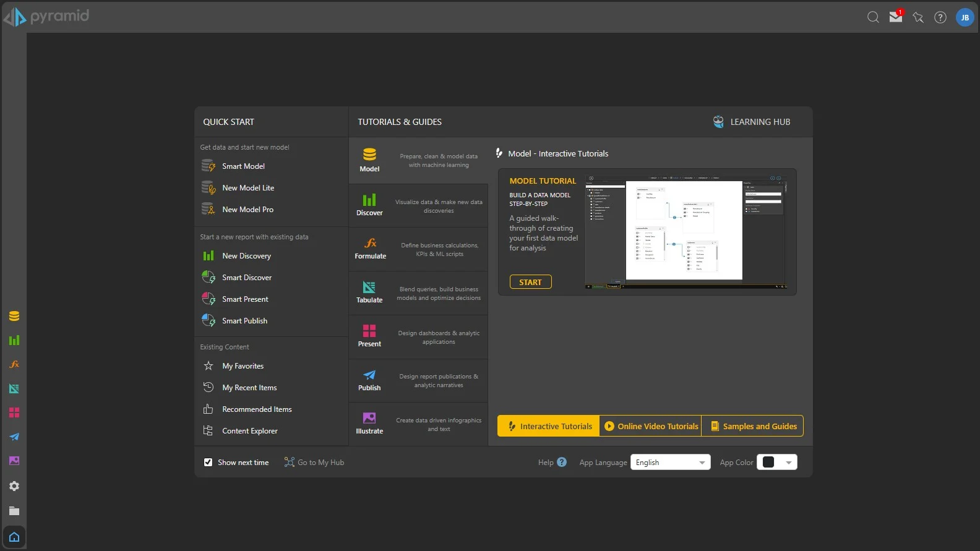Image resolution: width=980 pixels, height=551 pixels.
Task: Open Present module in left sidebar
Action: (x=14, y=412)
